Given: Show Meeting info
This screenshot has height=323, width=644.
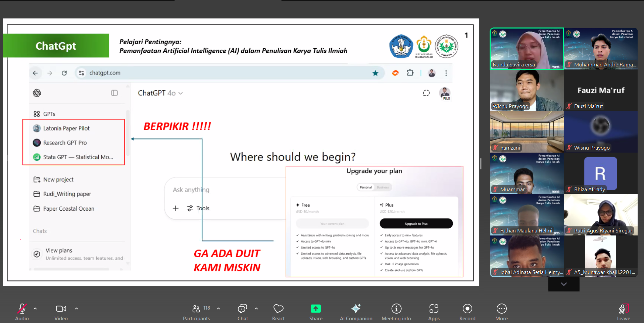Looking at the screenshot, I should coord(396,312).
